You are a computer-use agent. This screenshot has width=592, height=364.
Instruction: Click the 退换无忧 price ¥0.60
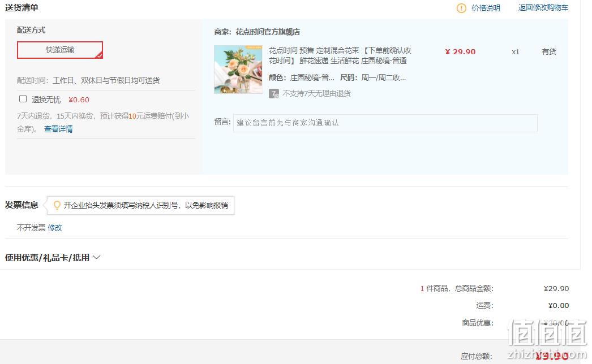pyautogui.click(x=79, y=100)
